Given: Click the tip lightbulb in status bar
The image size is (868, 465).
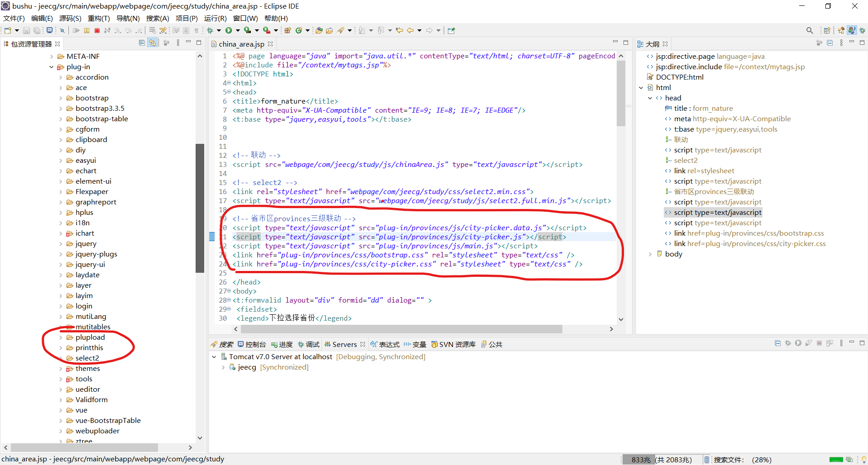Looking at the screenshot, I should (x=863, y=460).
